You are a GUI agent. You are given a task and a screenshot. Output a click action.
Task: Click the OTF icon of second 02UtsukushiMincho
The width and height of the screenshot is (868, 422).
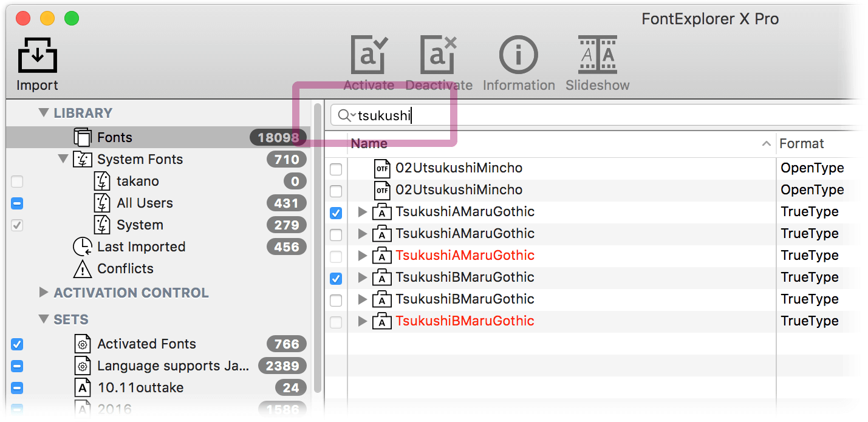pos(382,190)
